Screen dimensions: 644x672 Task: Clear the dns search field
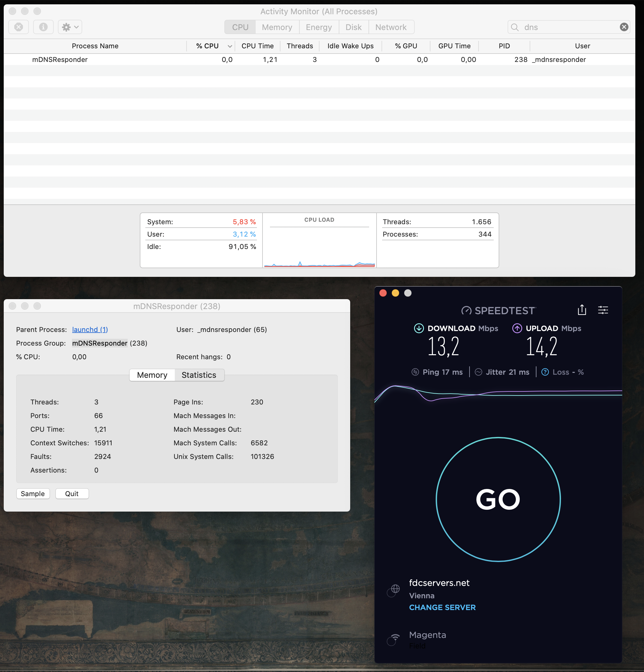point(624,27)
